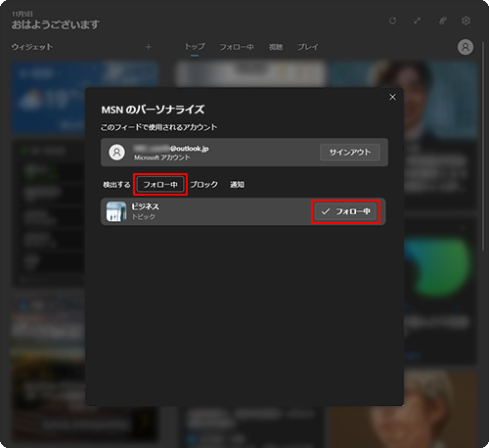The image size is (489, 448).
Task: Click the おはようございます greeting text
Action: tap(56, 24)
